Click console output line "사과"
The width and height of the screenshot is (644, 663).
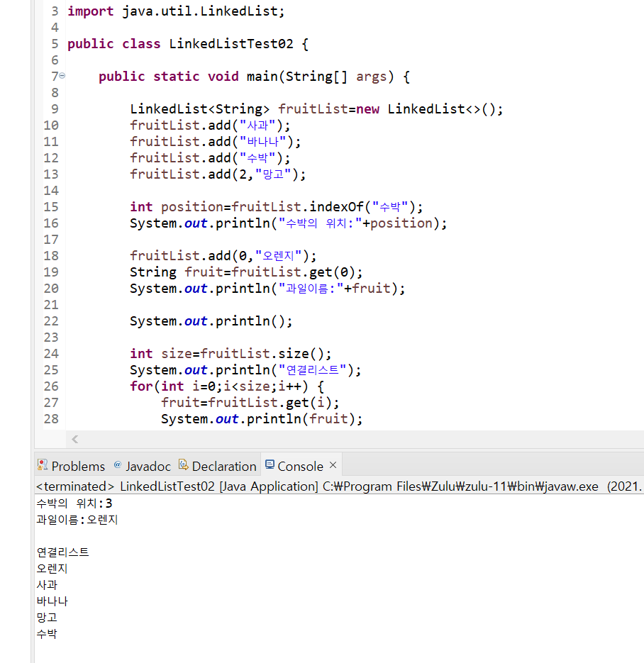point(47,585)
